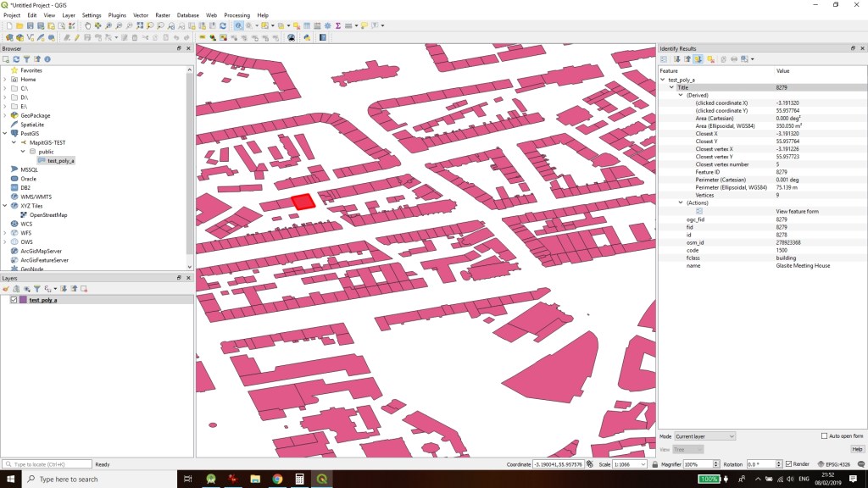Image resolution: width=868 pixels, height=488 pixels.
Task: Click the New Project icon
Action: (x=9, y=25)
